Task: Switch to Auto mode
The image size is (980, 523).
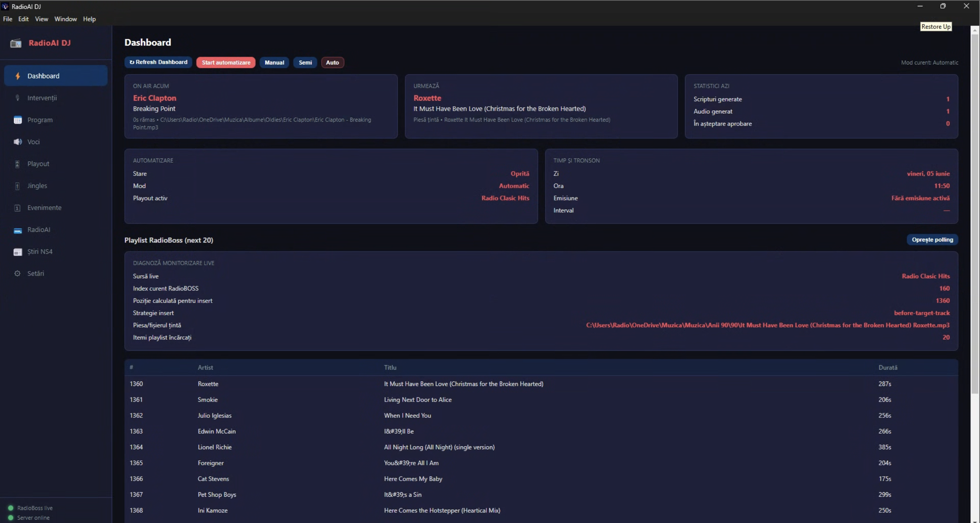Action: [x=332, y=63]
